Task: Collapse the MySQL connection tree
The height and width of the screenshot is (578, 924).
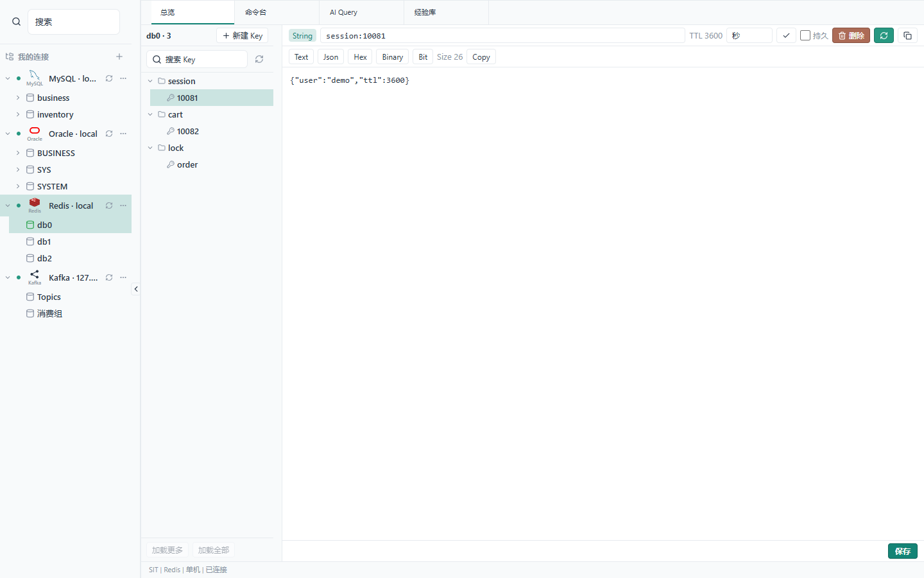Action: pos(8,78)
